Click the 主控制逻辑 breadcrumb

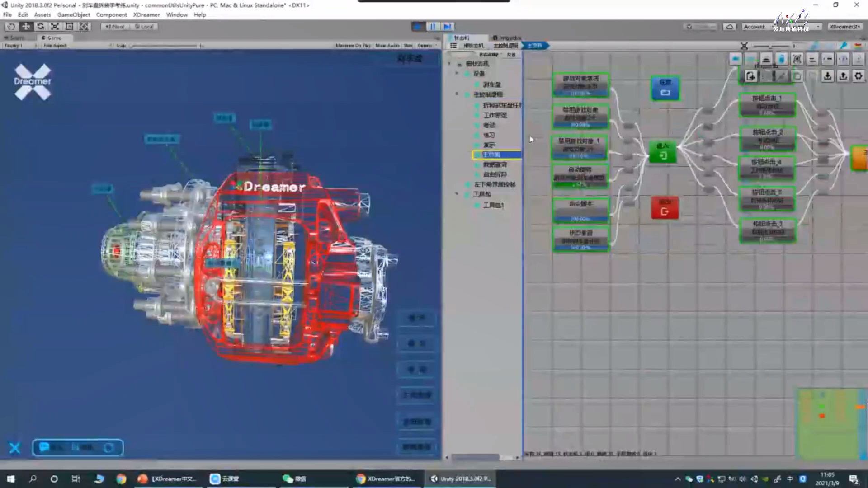pos(506,46)
